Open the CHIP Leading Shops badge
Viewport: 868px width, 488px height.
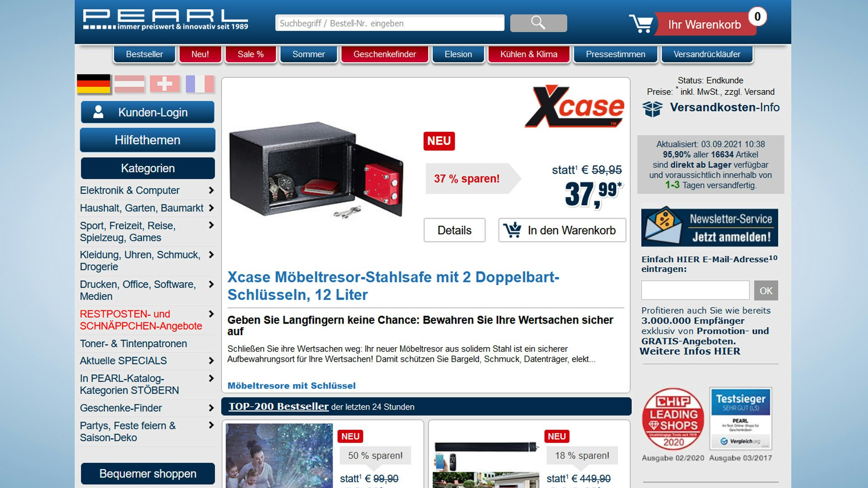[x=673, y=419]
